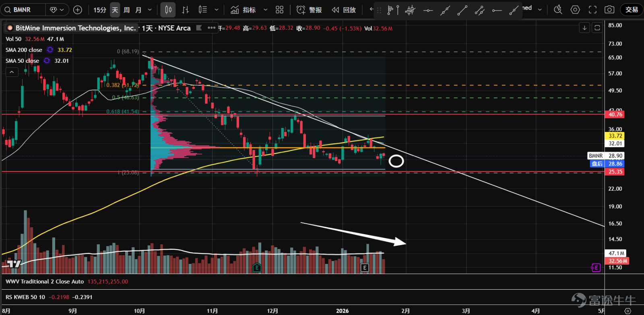Click the SMA 200 refresh status icon
This screenshot has width=644, height=315.
(50, 50)
